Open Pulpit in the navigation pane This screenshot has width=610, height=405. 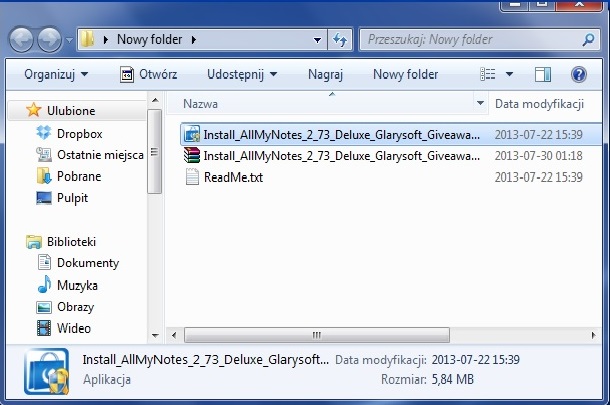pyautogui.click(x=72, y=198)
